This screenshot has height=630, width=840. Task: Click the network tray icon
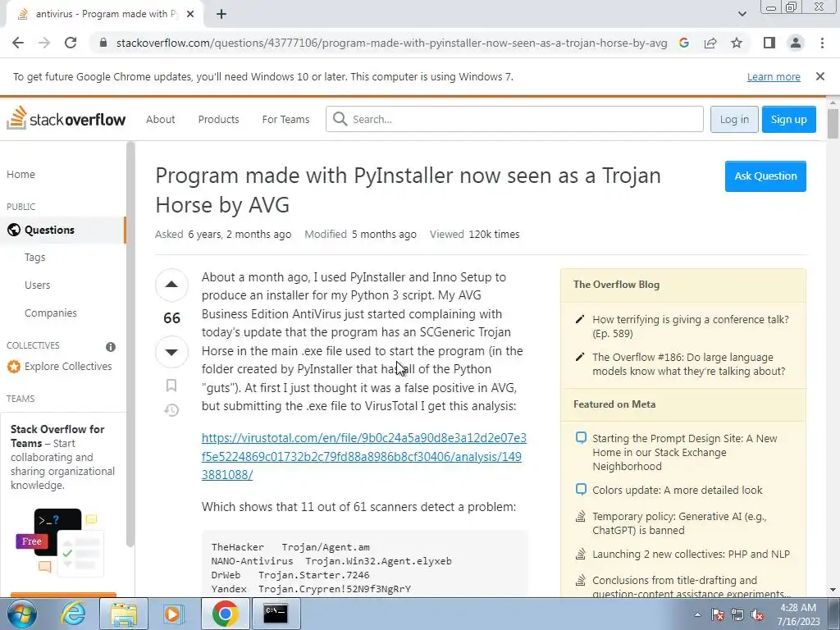(737, 614)
